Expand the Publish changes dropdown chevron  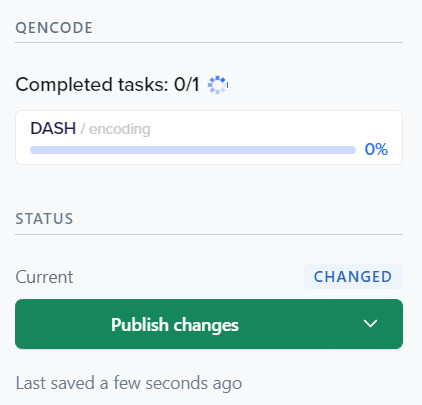370,324
